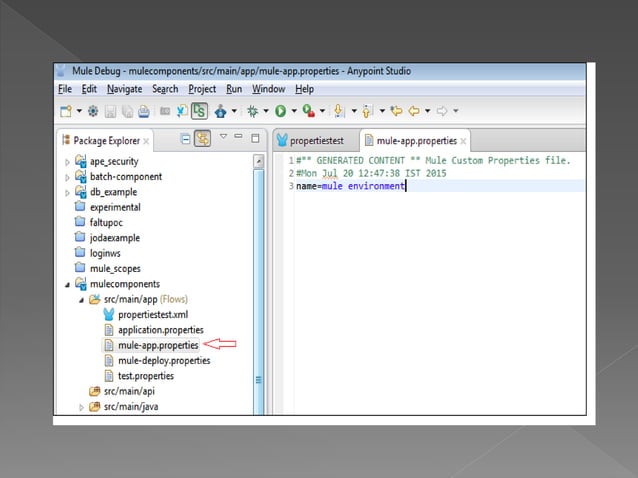Switch to the propertiestest editor tab
638x478 pixels.
coord(314,140)
